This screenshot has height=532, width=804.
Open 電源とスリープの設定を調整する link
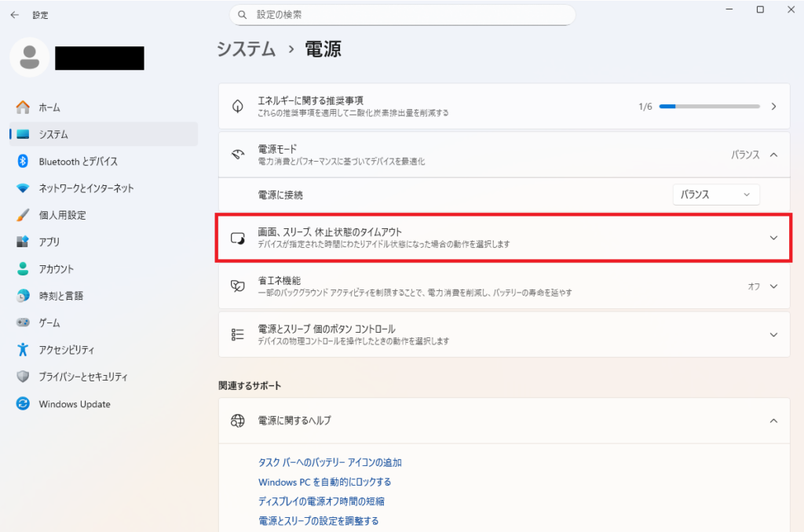(318, 519)
